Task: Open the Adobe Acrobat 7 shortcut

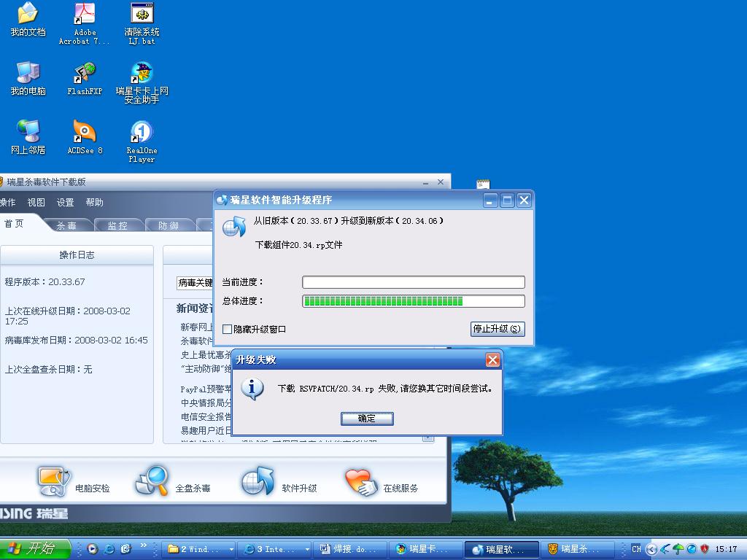Action: [85, 15]
